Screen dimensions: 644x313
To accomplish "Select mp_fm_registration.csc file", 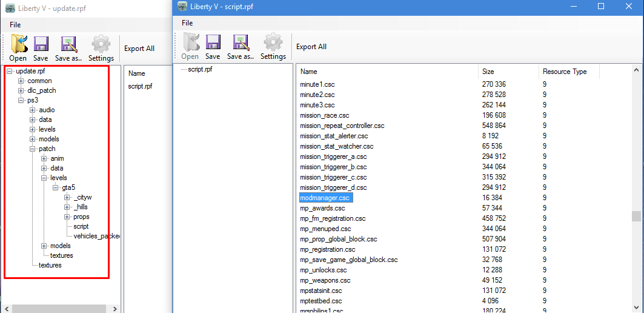I will pyautogui.click(x=333, y=218).
